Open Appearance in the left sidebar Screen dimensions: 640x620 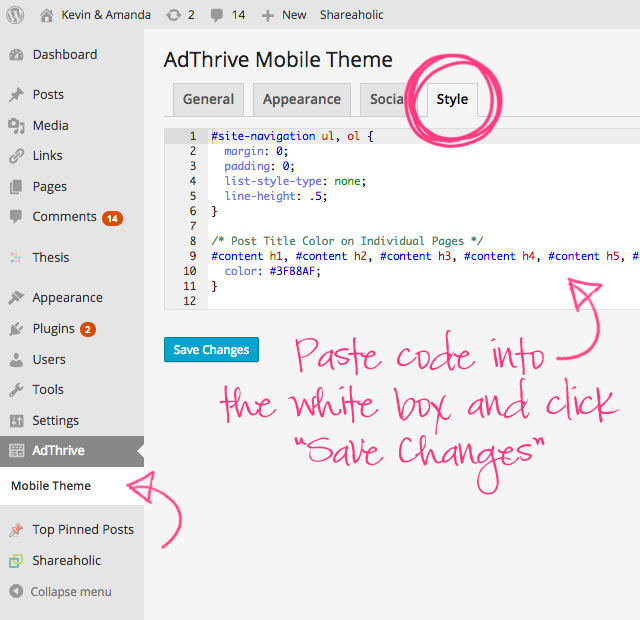[67, 298]
